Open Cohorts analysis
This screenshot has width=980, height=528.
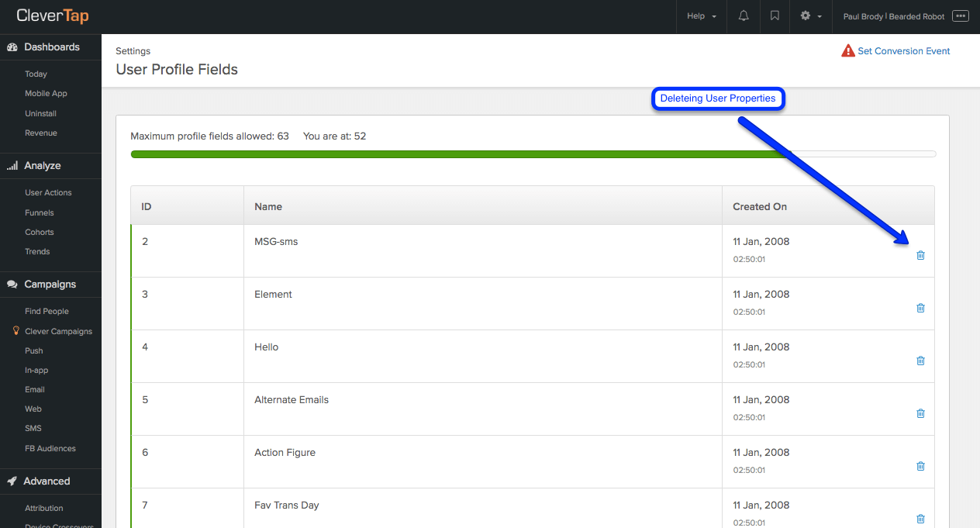(40, 232)
